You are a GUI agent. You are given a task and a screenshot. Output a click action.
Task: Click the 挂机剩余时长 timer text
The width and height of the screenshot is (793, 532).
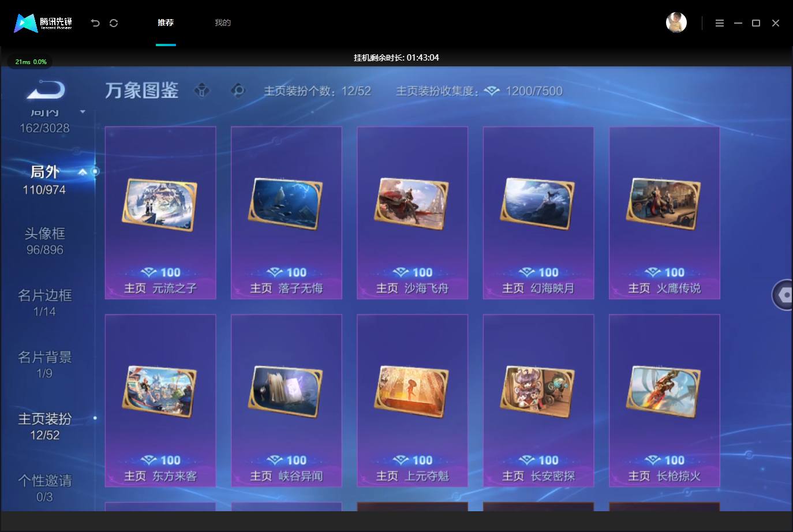[396, 58]
